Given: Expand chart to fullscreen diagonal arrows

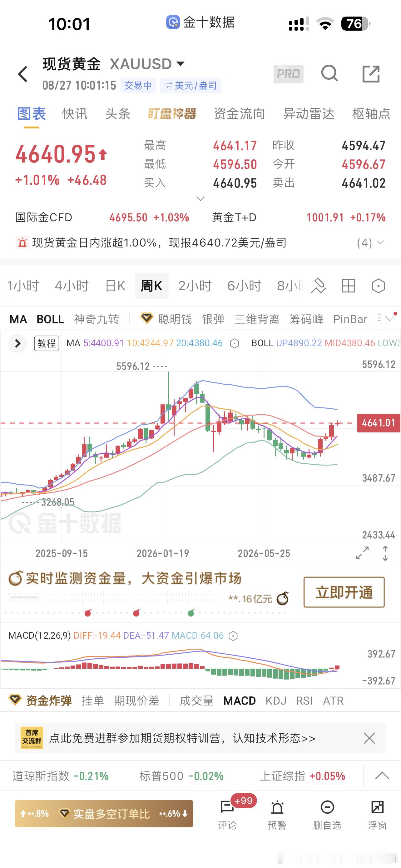Looking at the screenshot, I should pyautogui.click(x=362, y=553).
